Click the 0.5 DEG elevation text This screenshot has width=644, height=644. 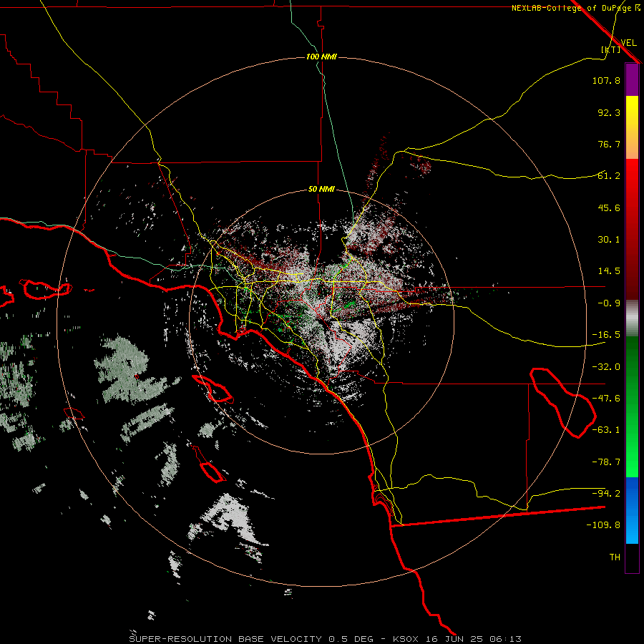pyautogui.click(x=351, y=639)
